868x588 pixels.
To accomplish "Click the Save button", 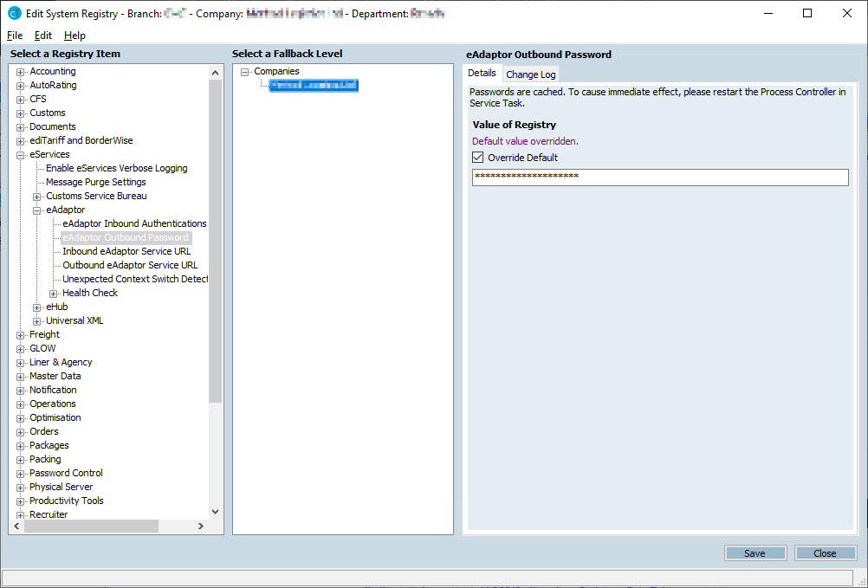I will click(x=755, y=553).
